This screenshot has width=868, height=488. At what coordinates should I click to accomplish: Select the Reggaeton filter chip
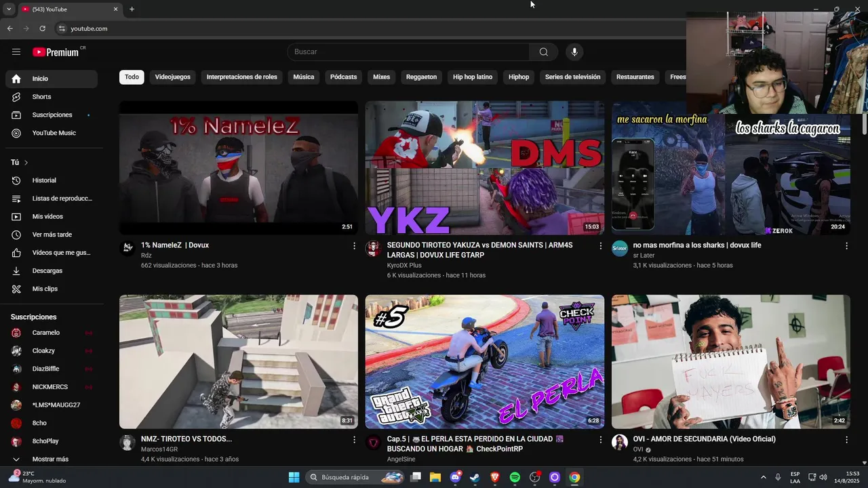coord(422,77)
